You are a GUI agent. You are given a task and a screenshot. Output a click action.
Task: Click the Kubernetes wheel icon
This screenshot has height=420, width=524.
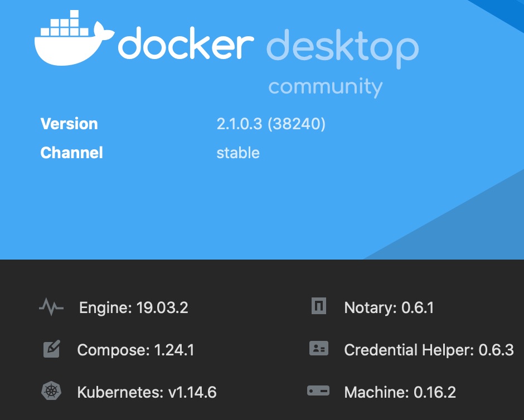pyautogui.click(x=51, y=391)
